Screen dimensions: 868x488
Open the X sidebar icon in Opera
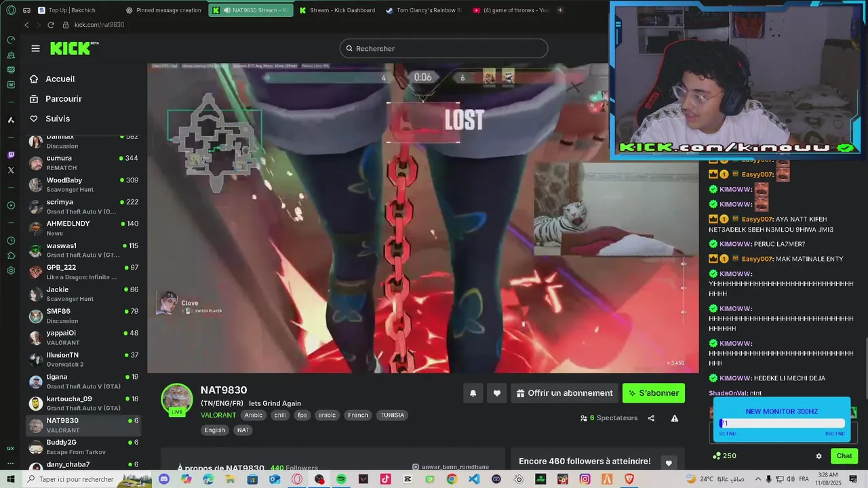[x=11, y=170]
